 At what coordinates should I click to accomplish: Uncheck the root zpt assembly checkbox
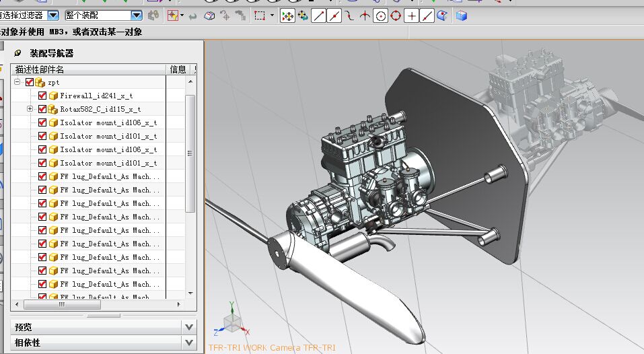pos(30,82)
